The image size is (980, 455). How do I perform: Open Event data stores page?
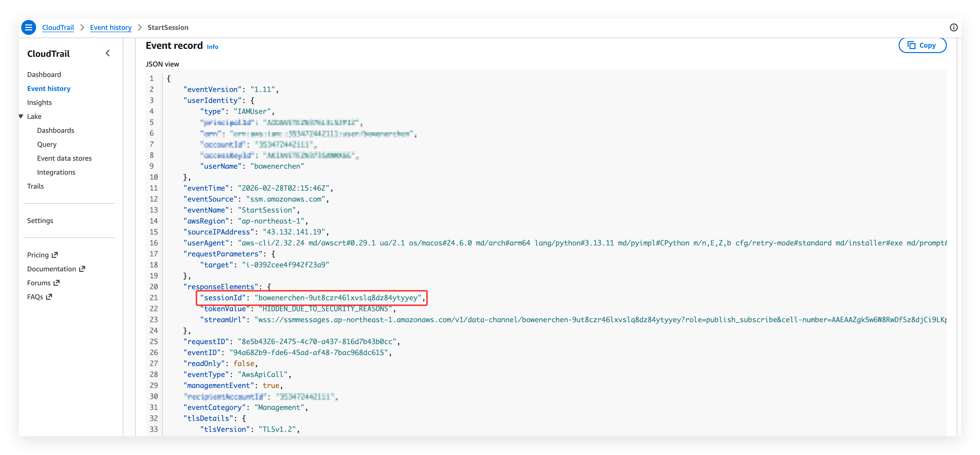(x=64, y=158)
